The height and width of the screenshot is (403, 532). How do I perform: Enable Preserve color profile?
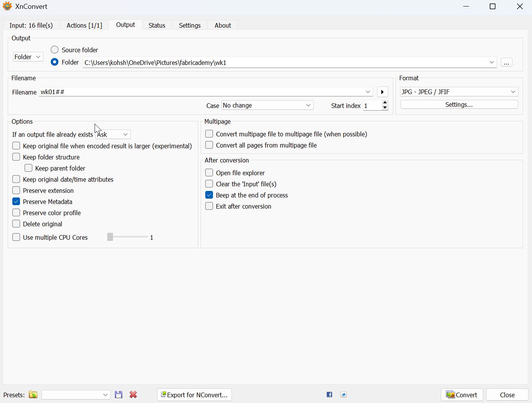16,212
